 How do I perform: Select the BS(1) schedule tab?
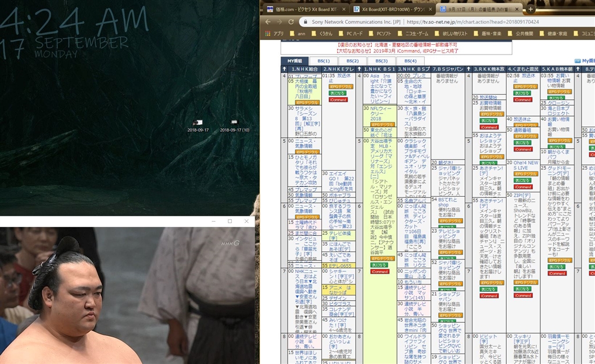coord(323,61)
